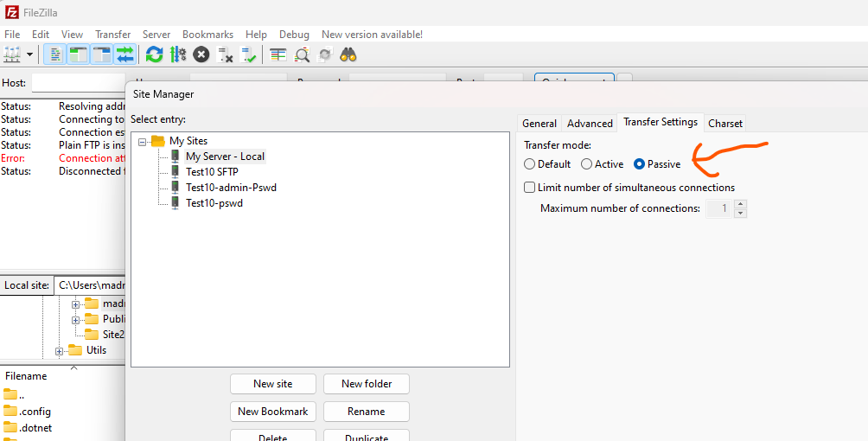
Task: Switch to the Transfer Settings tab
Action: point(661,122)
